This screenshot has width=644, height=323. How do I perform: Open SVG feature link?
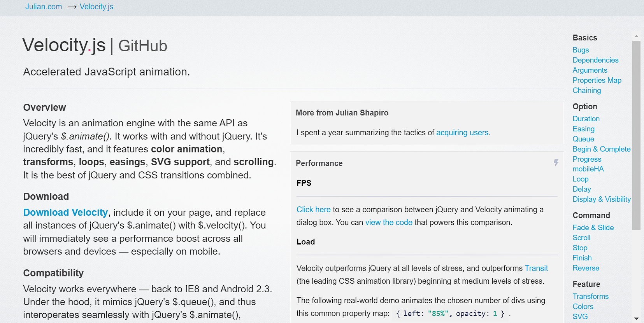pos(580,316)
